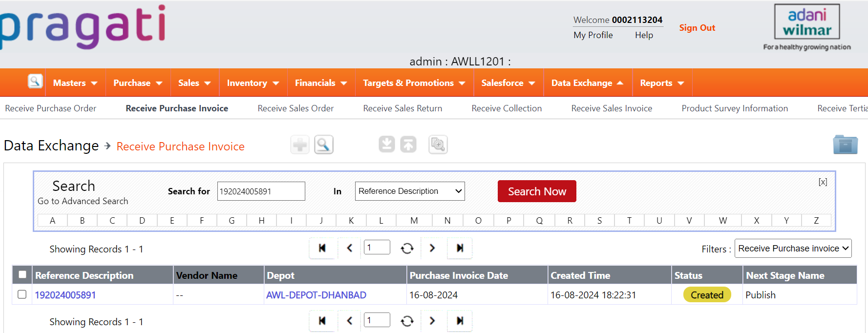The width and height of the screenshot is (868, 333).
Task: Click the Search Now button
Action: point(537,191)
